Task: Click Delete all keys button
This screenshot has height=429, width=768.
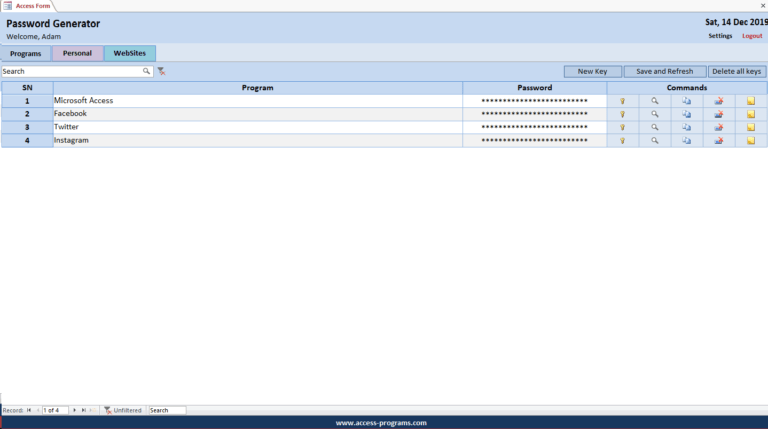Action: click(737, 72)
